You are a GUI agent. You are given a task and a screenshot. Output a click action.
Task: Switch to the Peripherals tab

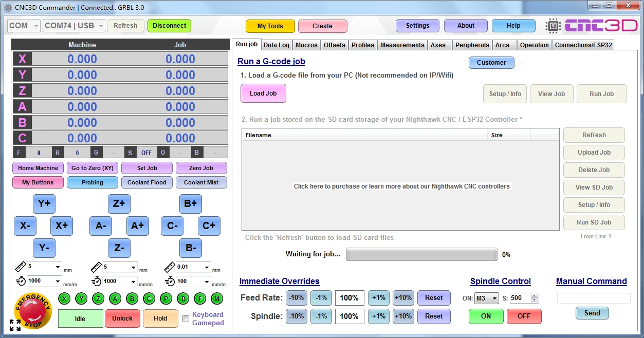(472, 45)
